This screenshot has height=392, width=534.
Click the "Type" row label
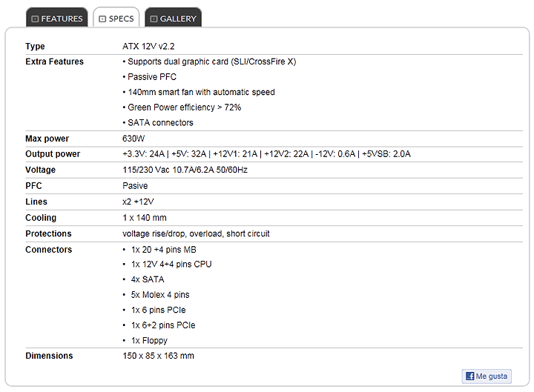click(x=35, y=47)
